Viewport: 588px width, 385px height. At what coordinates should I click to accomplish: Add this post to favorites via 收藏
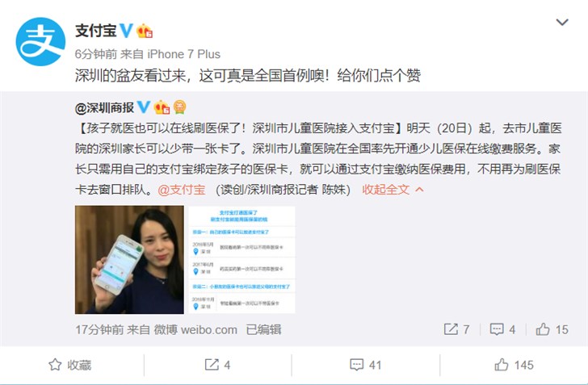pyautogui.click(x=70, y=365)
